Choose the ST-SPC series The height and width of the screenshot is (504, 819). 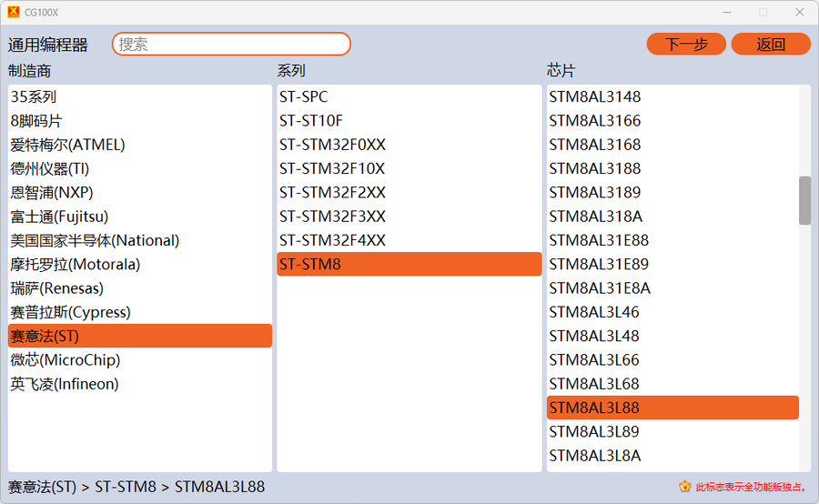tap(304, 96)
